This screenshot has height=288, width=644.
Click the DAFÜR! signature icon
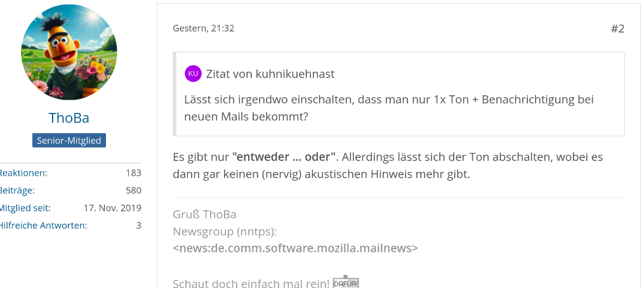tap(346, 282)
